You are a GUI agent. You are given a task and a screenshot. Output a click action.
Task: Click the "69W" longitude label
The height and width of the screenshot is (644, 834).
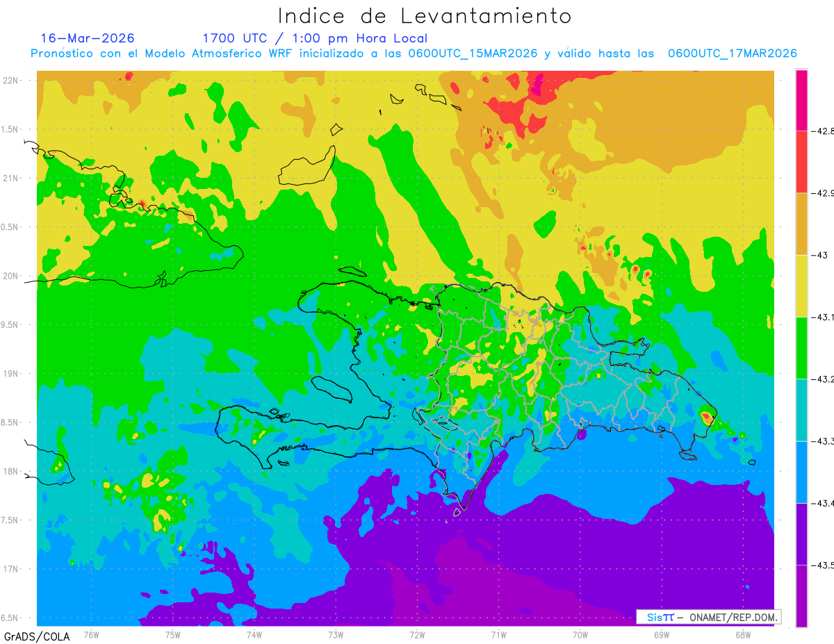(662, 634)
